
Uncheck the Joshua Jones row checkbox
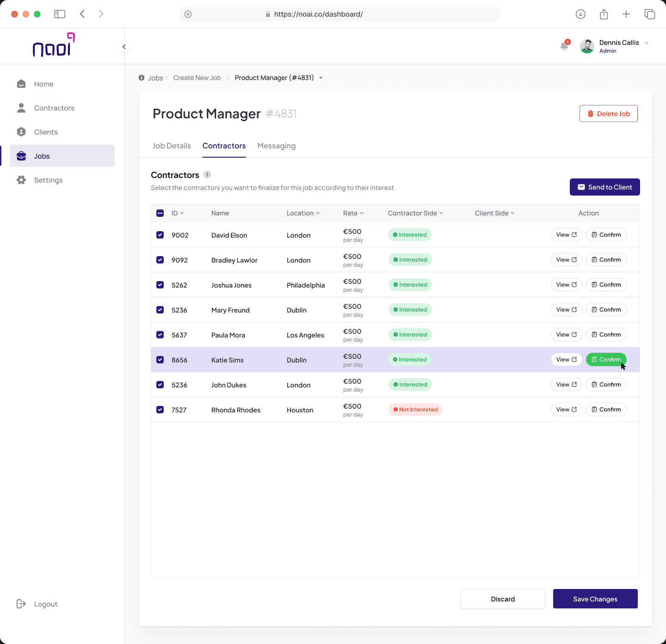[x=160, y=285]
